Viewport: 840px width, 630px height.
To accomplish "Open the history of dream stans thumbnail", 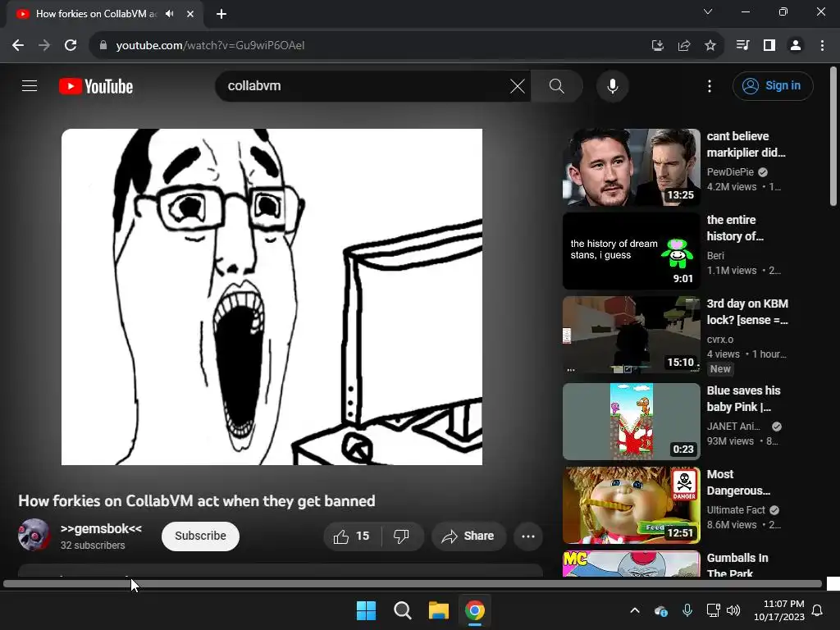I will (x=631, y=251).
